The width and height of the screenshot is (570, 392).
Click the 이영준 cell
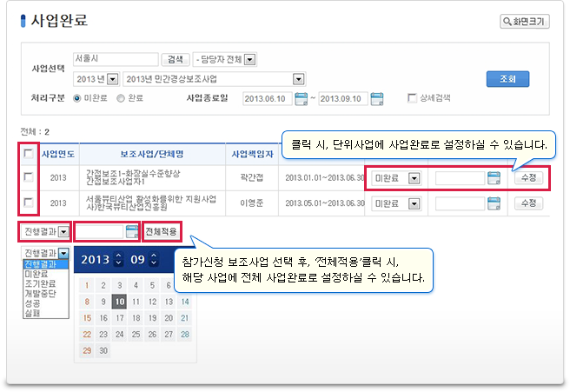pos(252,203)
